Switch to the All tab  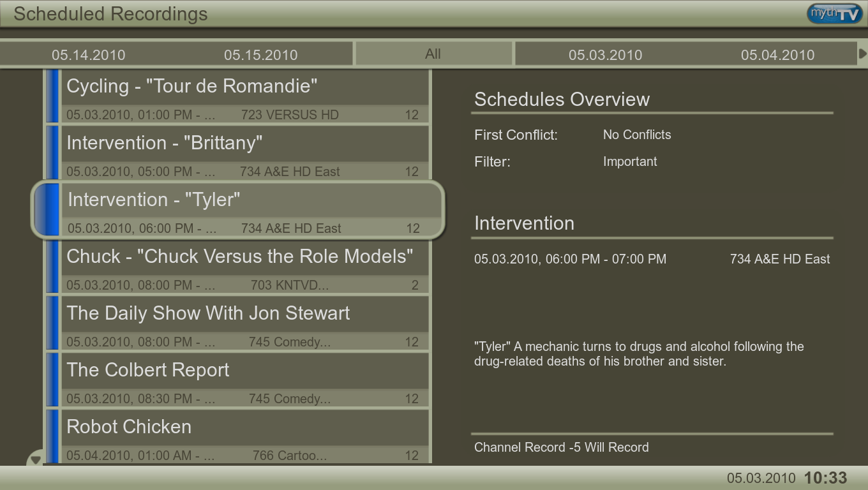tap(433, 54)
